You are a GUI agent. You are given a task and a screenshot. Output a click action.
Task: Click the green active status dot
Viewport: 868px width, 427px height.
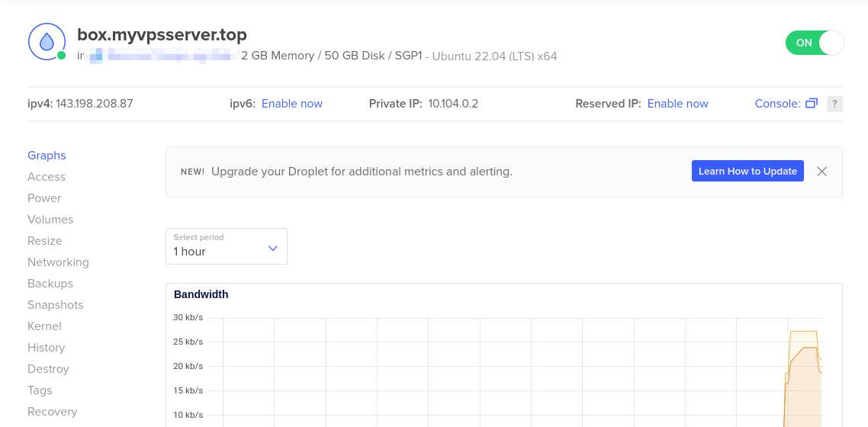click(x=62, y=56)
